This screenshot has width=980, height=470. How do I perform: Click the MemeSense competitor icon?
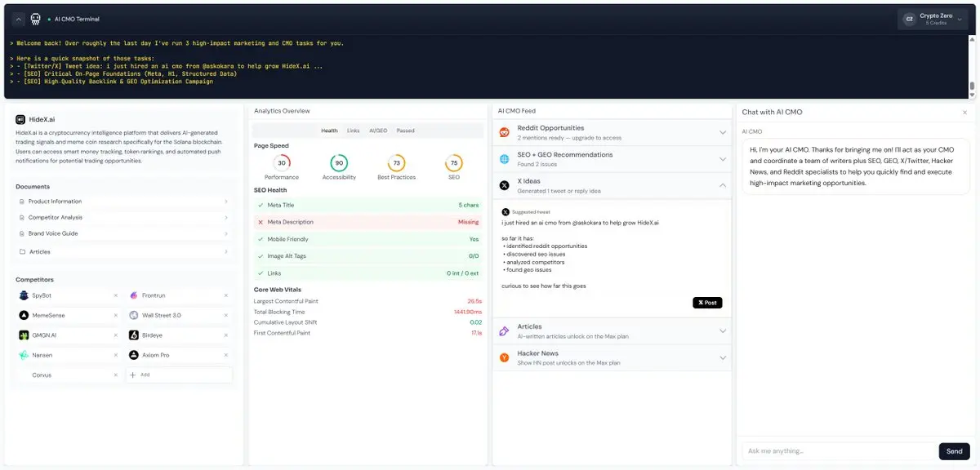pos(24,315)
